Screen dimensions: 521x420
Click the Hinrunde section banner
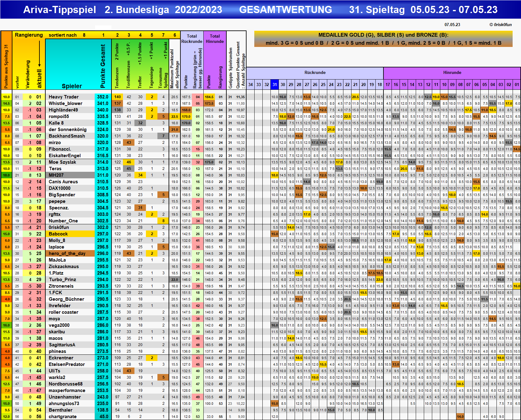pyautogui.click(x=452, y=73)
